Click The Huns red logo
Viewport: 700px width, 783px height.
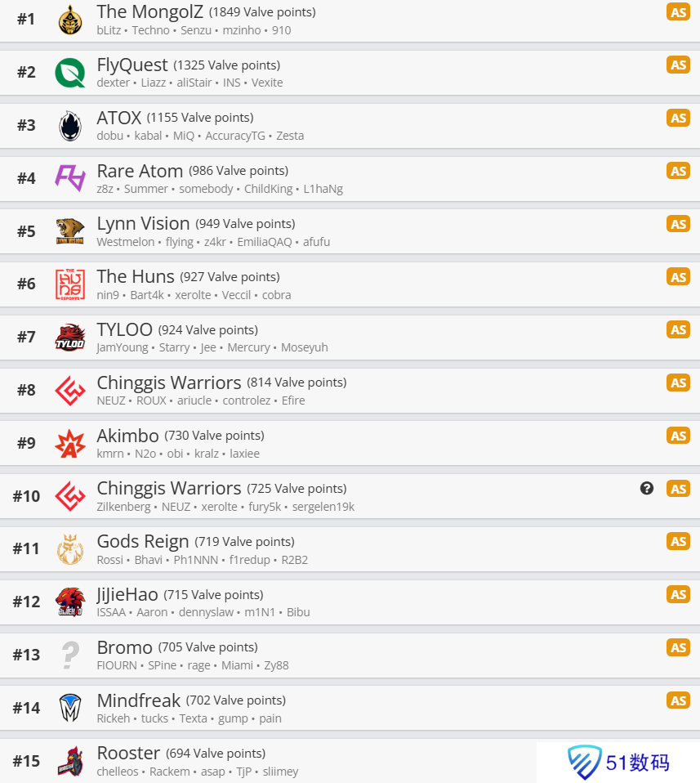point(70,284)
